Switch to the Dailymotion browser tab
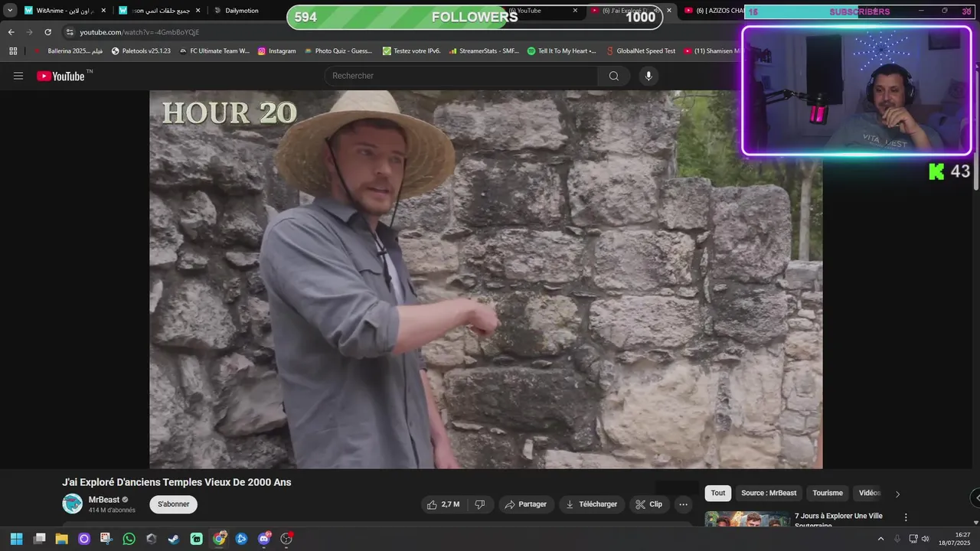Screen dimensions: 980x551 click(x=241, y=11)
